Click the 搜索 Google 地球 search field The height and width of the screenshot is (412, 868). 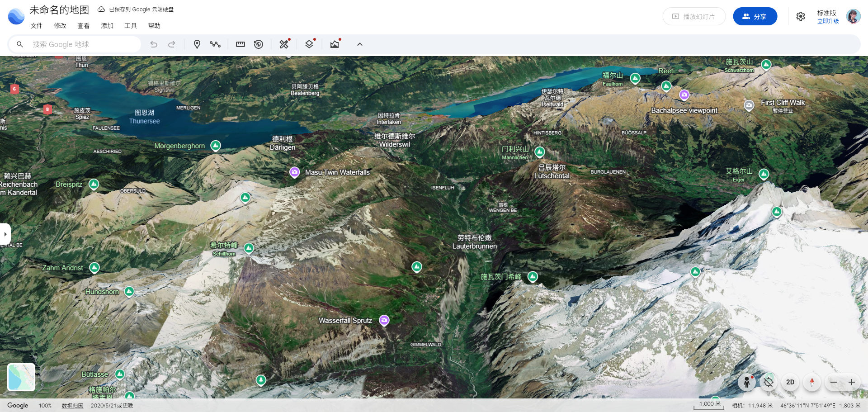(x=81, y=44)
